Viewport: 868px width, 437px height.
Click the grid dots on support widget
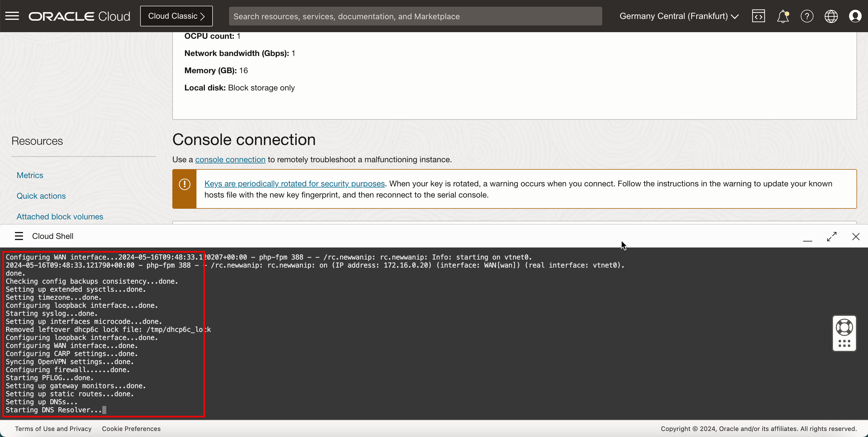point(844,343)
